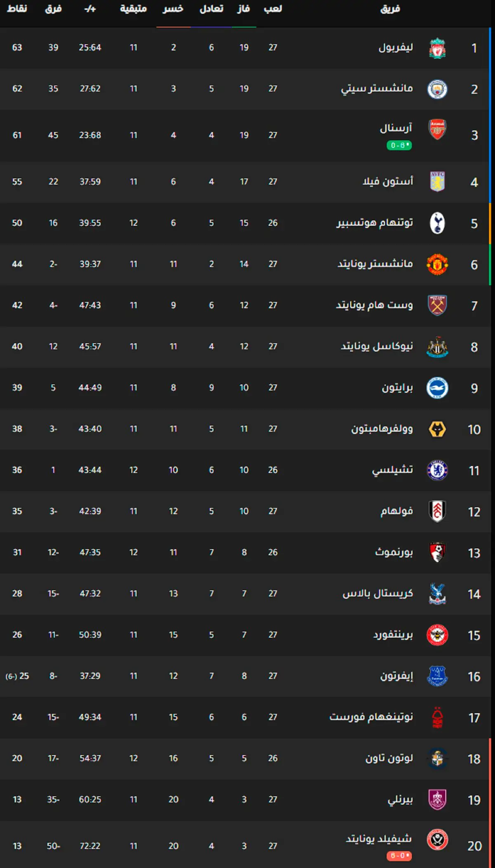Click the Newcastle United crest
This screenshot has height=868, width=495.
click(x=437, y=347)
